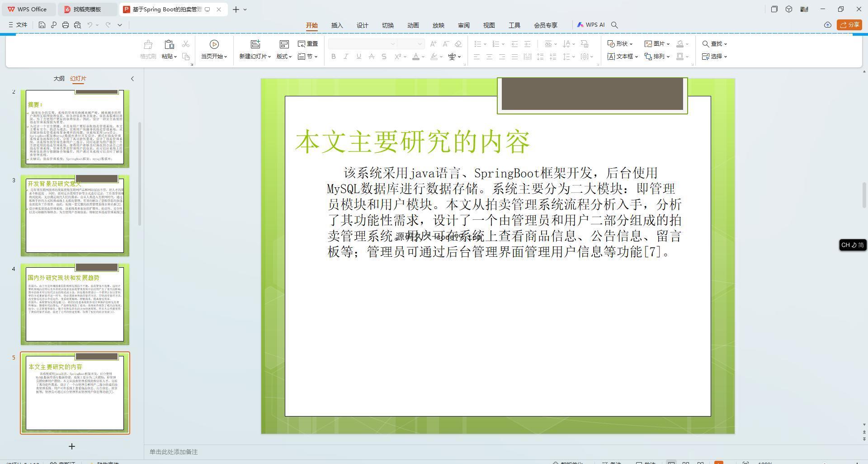
Task: Click the Print icon in quick access toolbar
Action: 66,25
